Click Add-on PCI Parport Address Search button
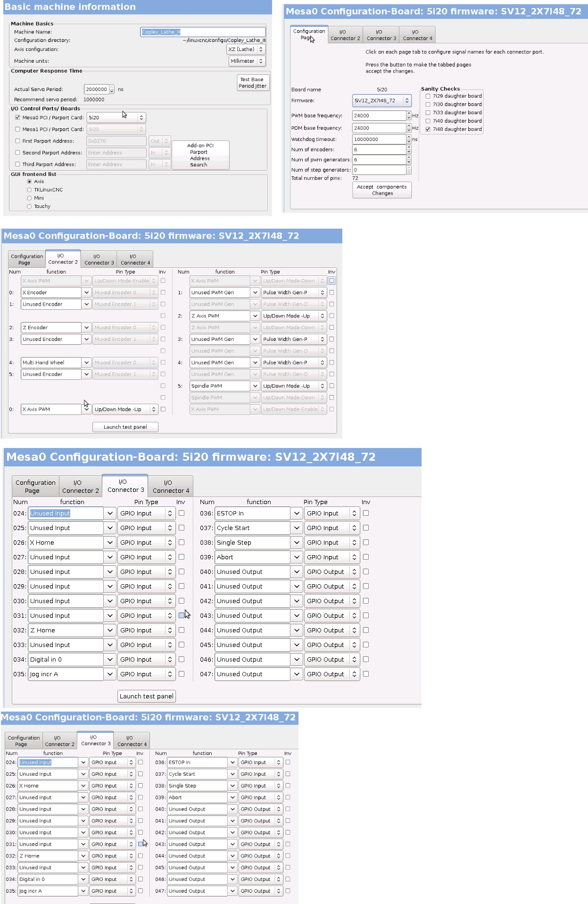 [x=200, y=155]
